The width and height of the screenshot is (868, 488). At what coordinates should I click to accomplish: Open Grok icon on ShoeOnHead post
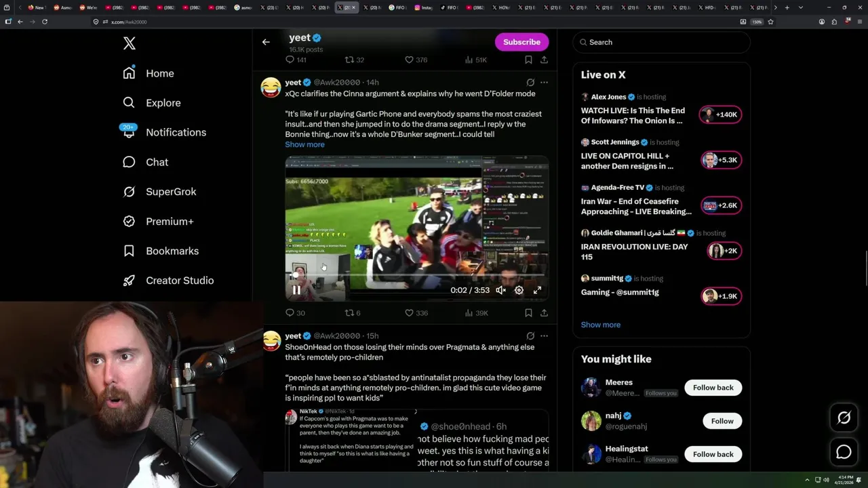tap(530, 335)
